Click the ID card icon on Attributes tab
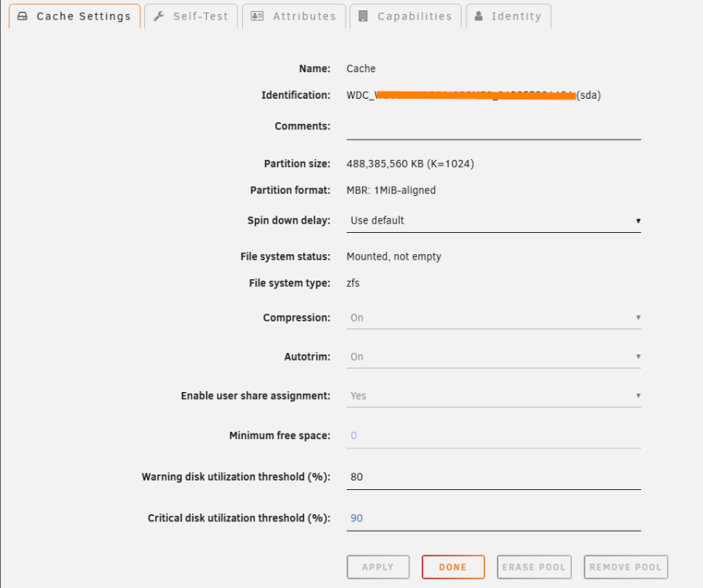This screenshot has height=588, width=703. pyautogui.click(x=257, y=16)
